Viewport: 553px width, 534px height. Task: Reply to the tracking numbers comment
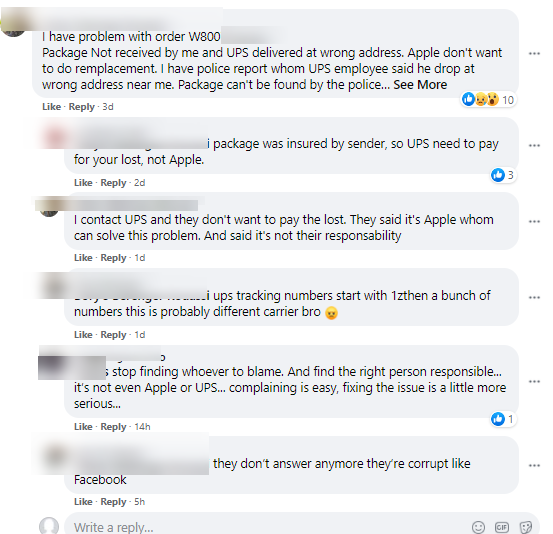click(x=113, y=335)
